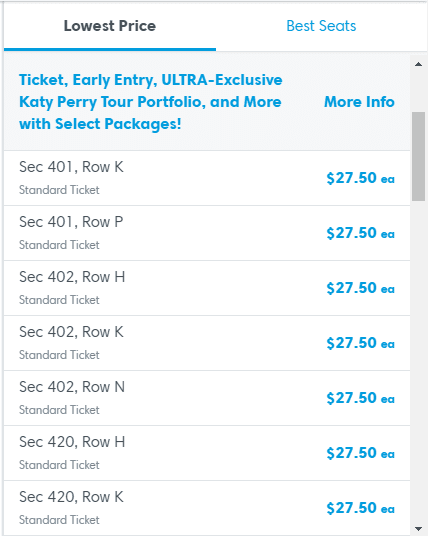Choose Sec 402, Row K ticket

pos(207,343)
